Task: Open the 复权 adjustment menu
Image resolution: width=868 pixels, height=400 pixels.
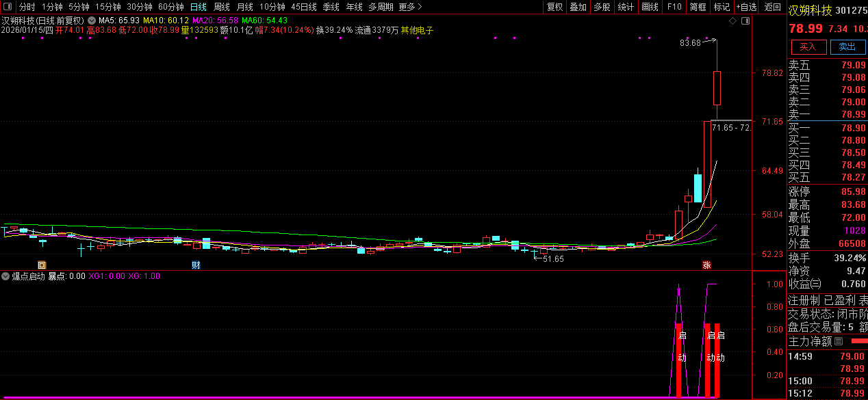Action: click(554, 7)
